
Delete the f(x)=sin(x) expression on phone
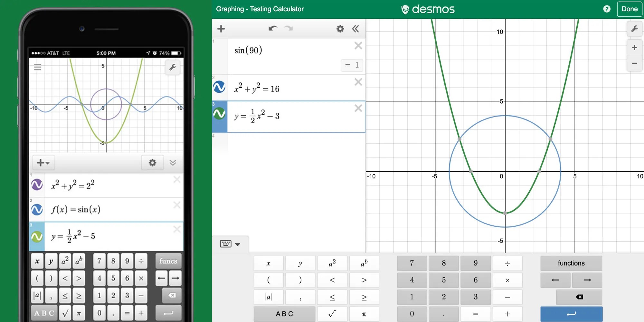point(177,205)
